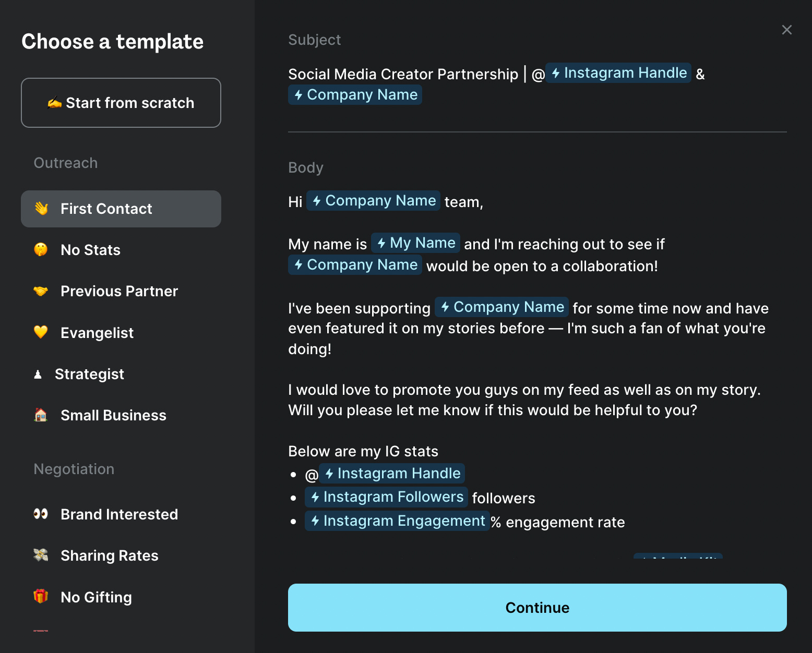The height and width of the screenshot is (653, 812).
Task: Click the house icon beside Small Business
Action: pyautogui.click(x=41, y=415)
